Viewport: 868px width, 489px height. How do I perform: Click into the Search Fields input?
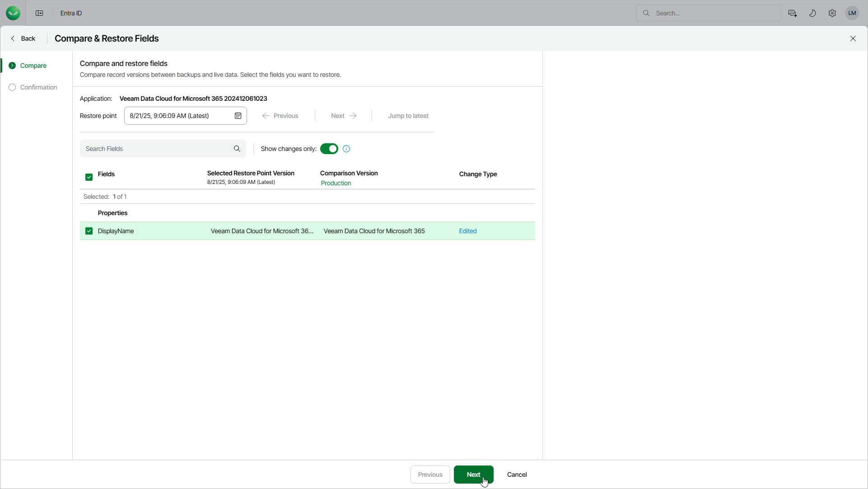[156, 149]
